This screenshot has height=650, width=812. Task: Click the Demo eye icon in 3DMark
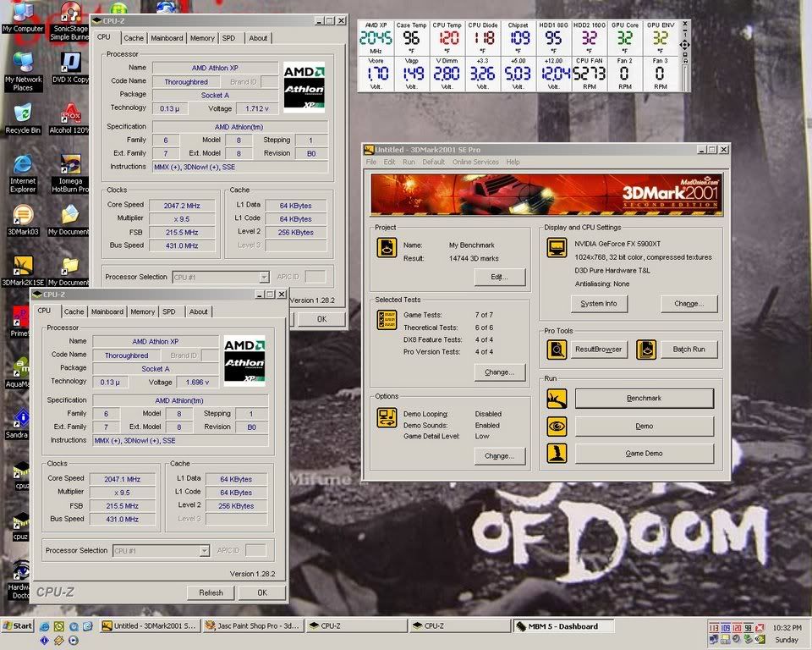pos(557,426)
